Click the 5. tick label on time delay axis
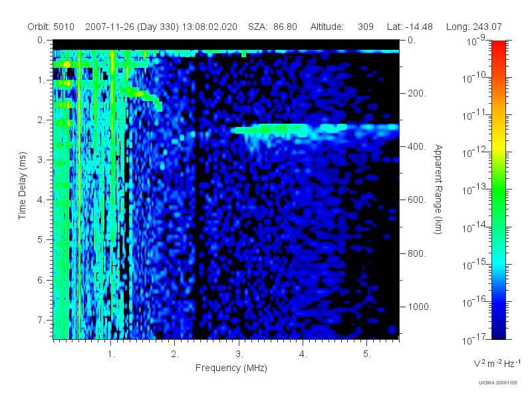 click(x=41, y=239)
